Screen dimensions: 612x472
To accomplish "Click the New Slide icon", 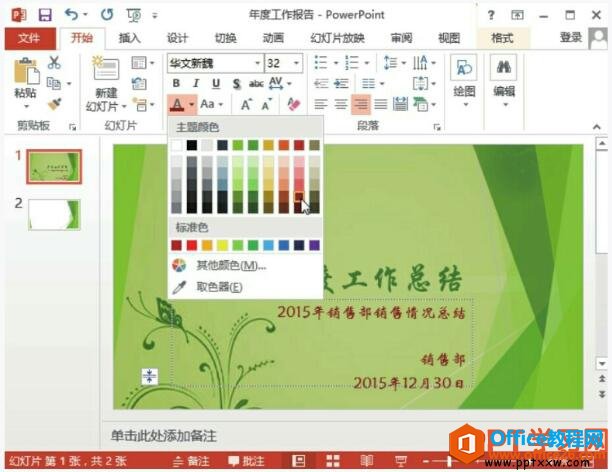I will click(x=106, y=69).
